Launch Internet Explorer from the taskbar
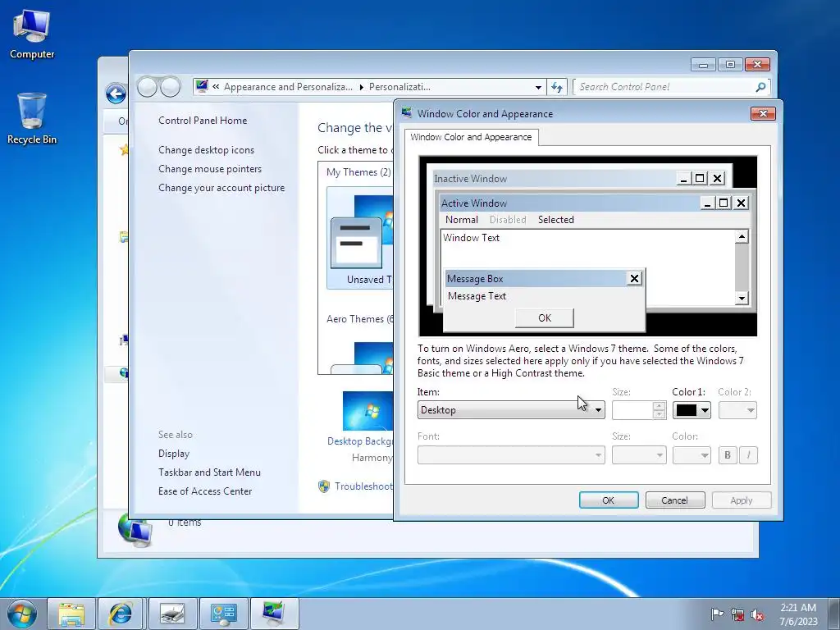 121,614
